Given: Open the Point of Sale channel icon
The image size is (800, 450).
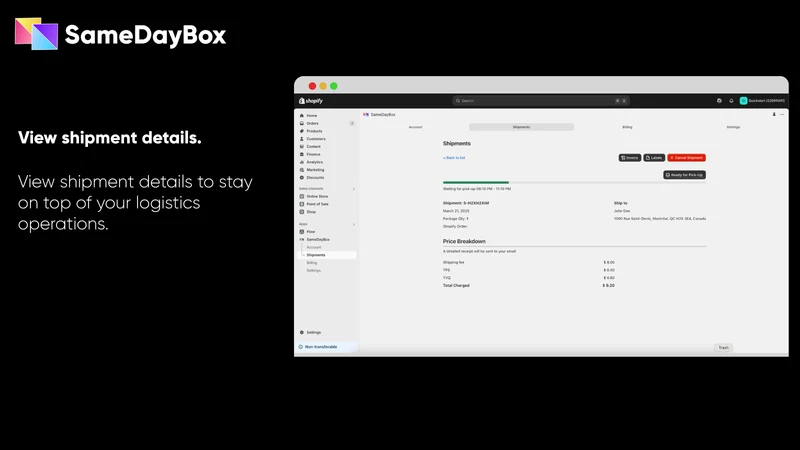Looking at the screenshot, I should [x=302, y=204].
